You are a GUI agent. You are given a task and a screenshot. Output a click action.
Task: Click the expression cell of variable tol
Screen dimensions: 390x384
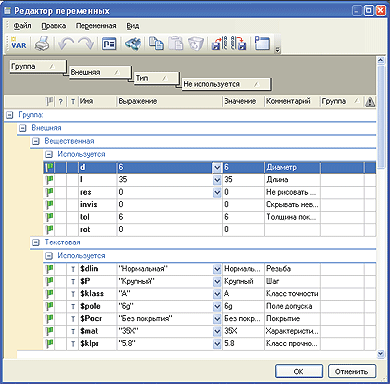tap(169, 217)
